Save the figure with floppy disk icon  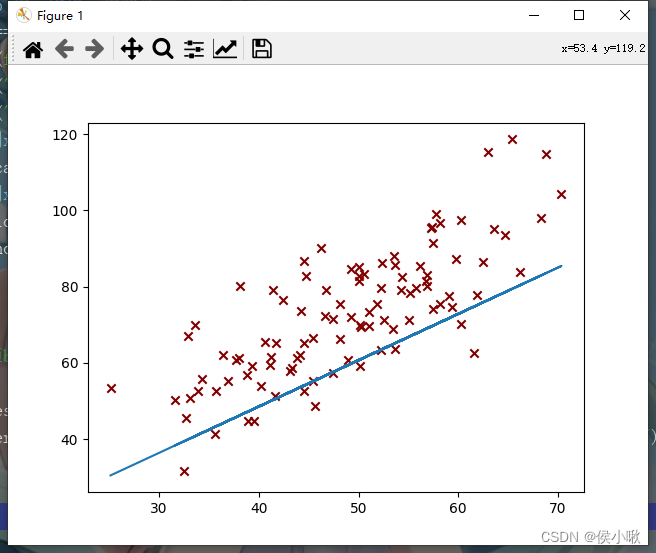[262, 49]
